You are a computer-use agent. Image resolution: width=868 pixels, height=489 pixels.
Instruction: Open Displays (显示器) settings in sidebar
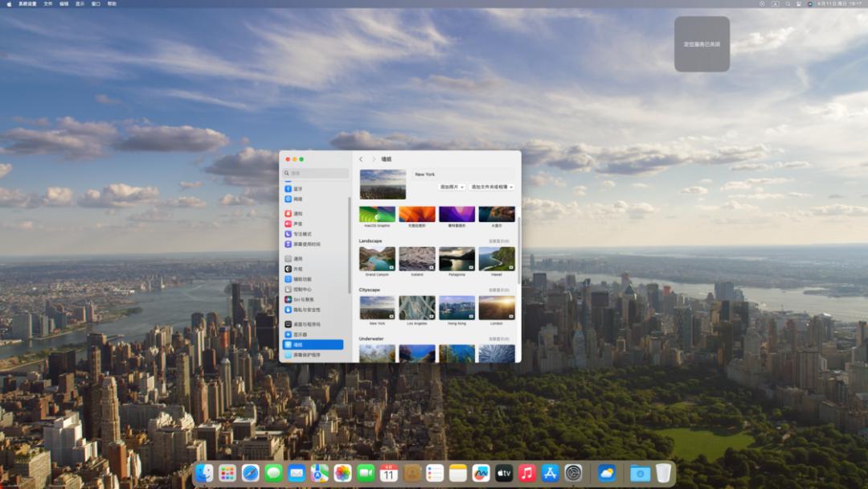(300, 335)
